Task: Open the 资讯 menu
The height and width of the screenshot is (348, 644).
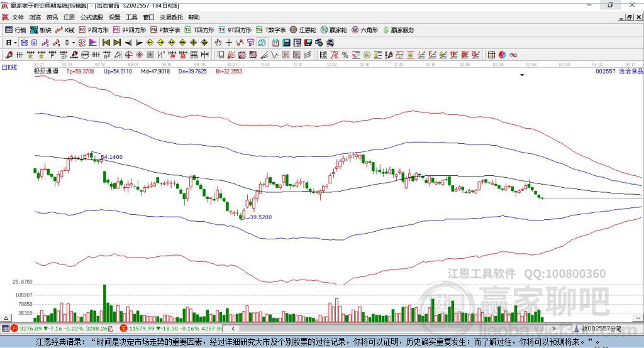Action: tap(52, 17)
